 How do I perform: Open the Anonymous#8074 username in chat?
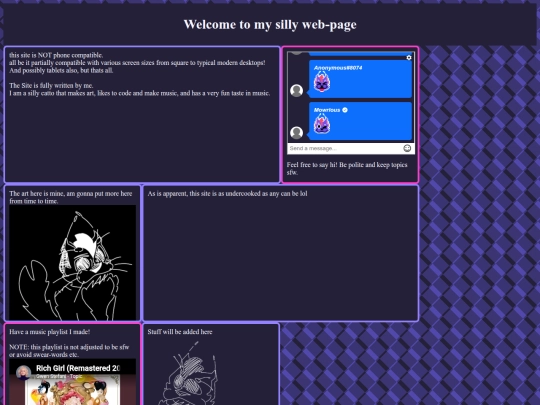pyautogui.click(x=338, y=68)
